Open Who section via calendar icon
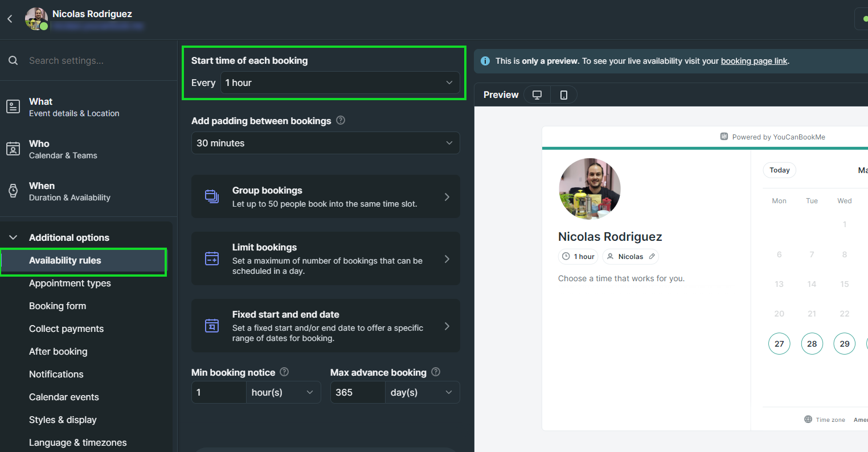The width and height of the screenshot is (868, 452). [13, 149]
